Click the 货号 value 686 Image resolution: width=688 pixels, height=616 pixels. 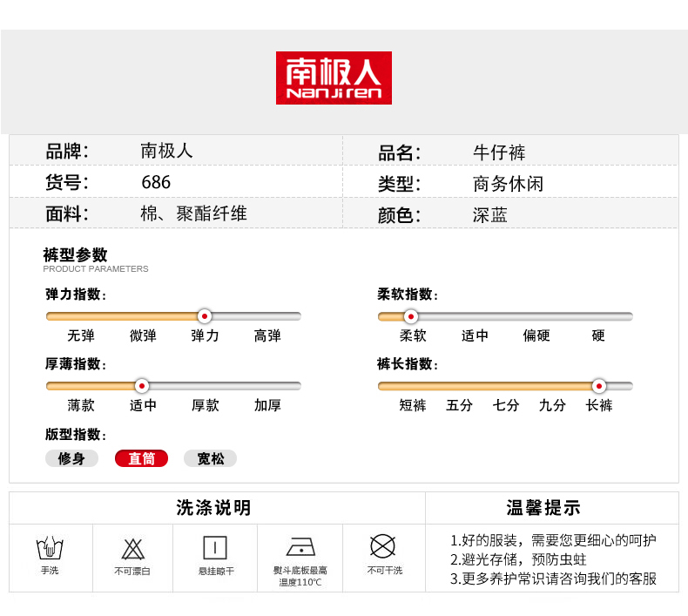(156, 182)
